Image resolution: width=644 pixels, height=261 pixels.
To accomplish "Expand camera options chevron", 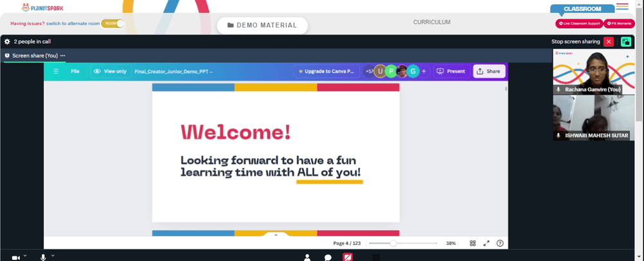I will pyautogui.click(x=25, y=256).
